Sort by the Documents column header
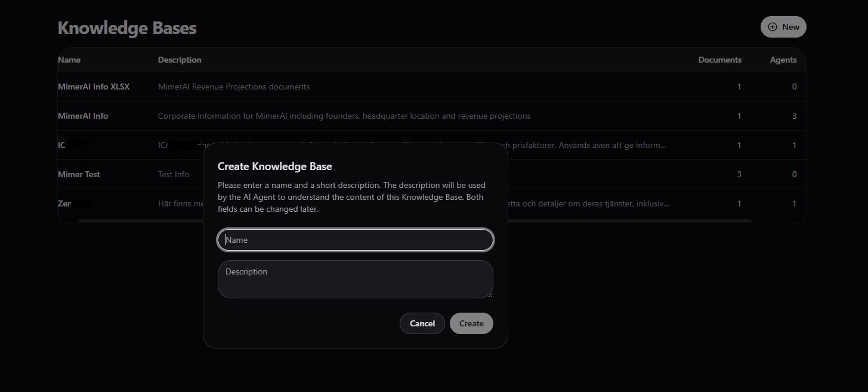The image size is (868, 392). (x=719, y=60)
